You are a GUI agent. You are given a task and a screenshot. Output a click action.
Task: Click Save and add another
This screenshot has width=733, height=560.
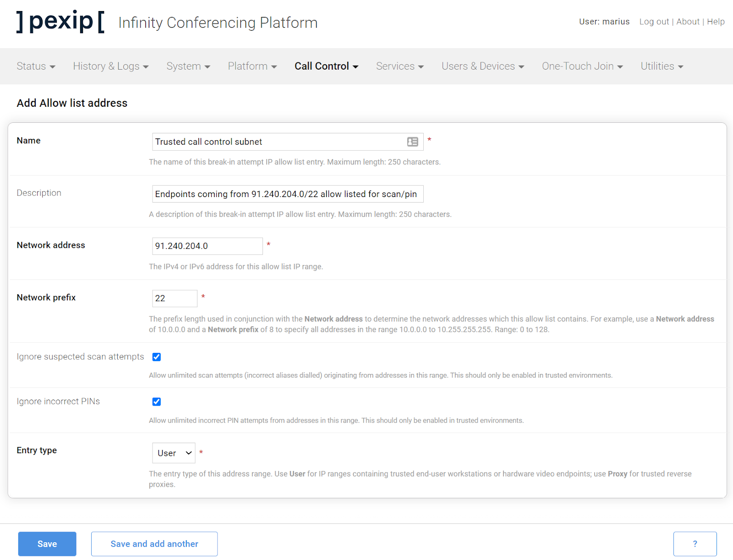154,544
